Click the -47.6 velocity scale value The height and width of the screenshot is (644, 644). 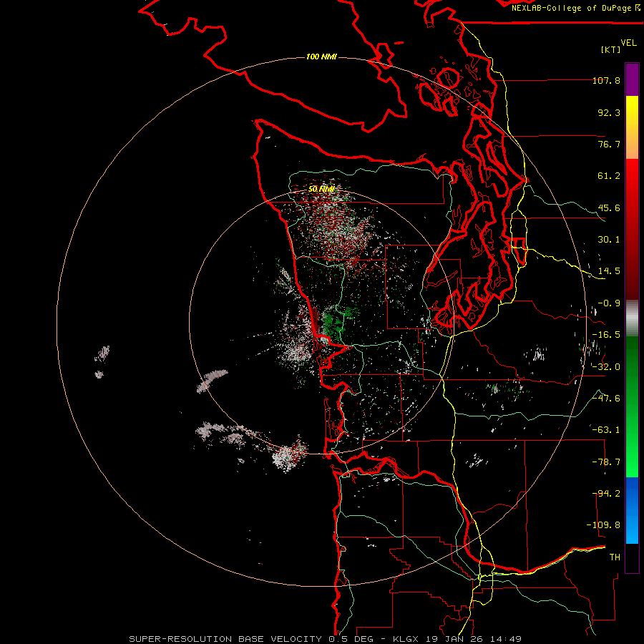point(606,399)
